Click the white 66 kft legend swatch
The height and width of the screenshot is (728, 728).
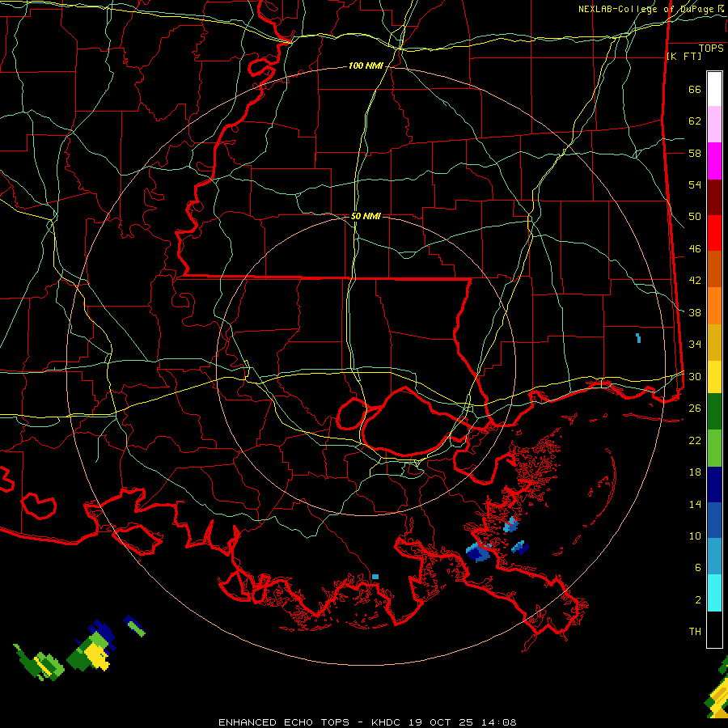click(x=714, y=89)
